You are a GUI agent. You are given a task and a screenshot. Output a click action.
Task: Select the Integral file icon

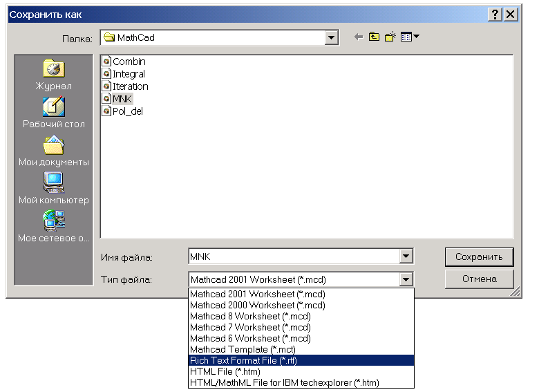(106, 73)
